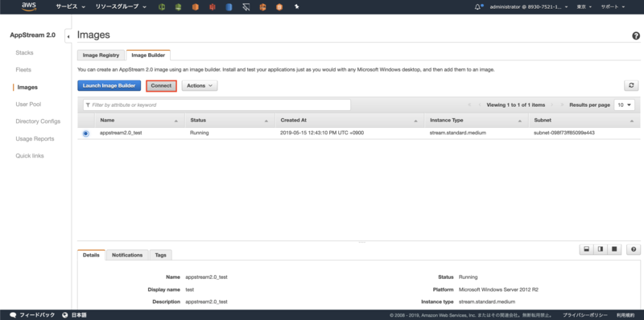Open the 利用規約 link
644x320 pixels.
(626, 315)
